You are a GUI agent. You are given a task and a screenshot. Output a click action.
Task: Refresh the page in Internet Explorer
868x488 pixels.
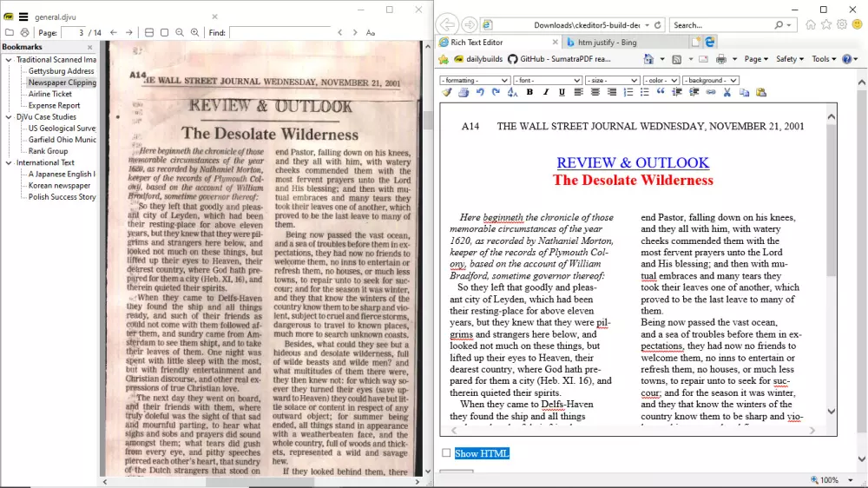click(x=658, y=25)
